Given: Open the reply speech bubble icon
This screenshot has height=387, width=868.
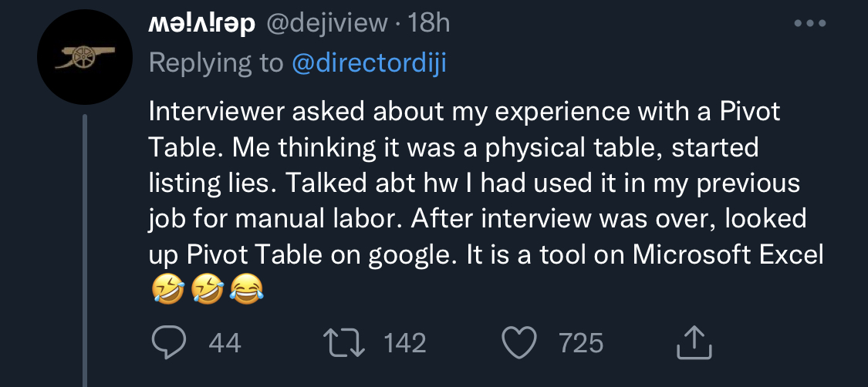Looking at the screenshot, I should [169, 343].
